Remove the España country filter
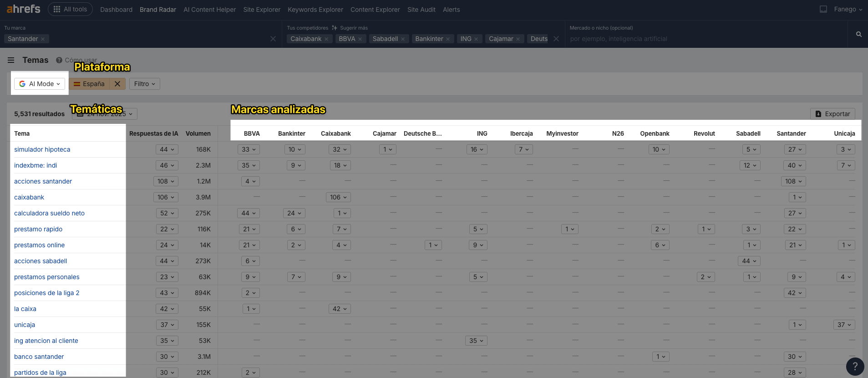 click(x=117, y=84)
